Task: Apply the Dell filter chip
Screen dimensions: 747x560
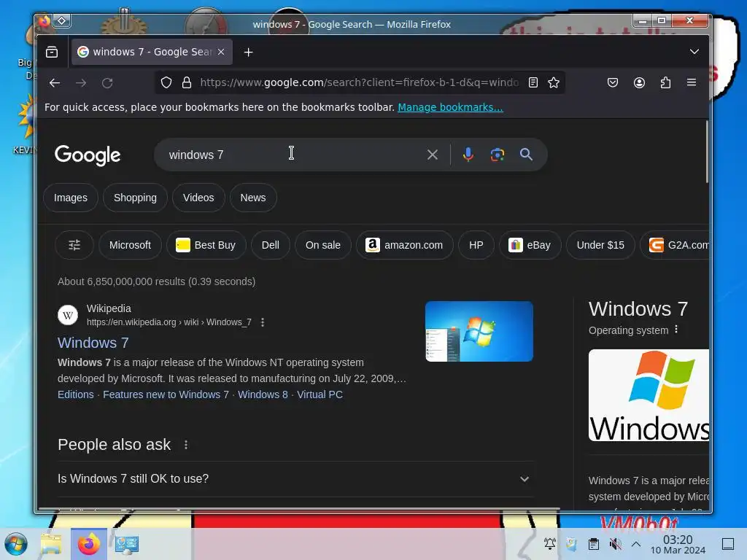Action: (270, 245)
